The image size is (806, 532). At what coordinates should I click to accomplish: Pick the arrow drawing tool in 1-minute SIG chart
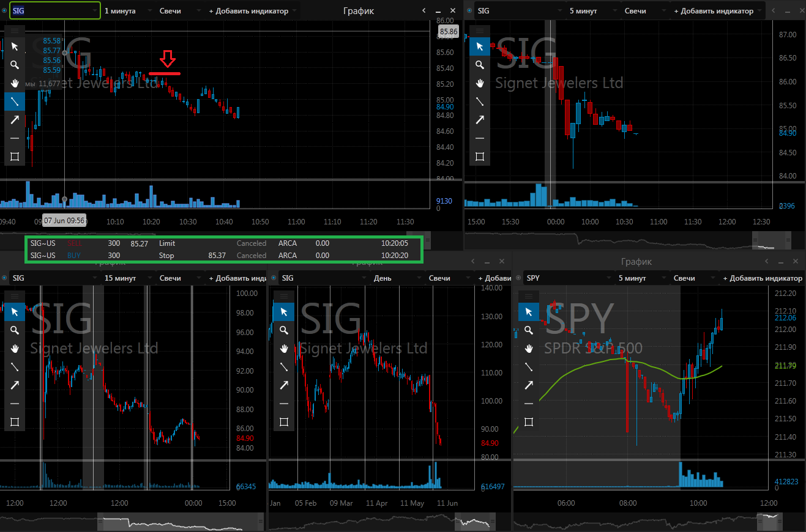pyautogui.click(x=15, y=120)
